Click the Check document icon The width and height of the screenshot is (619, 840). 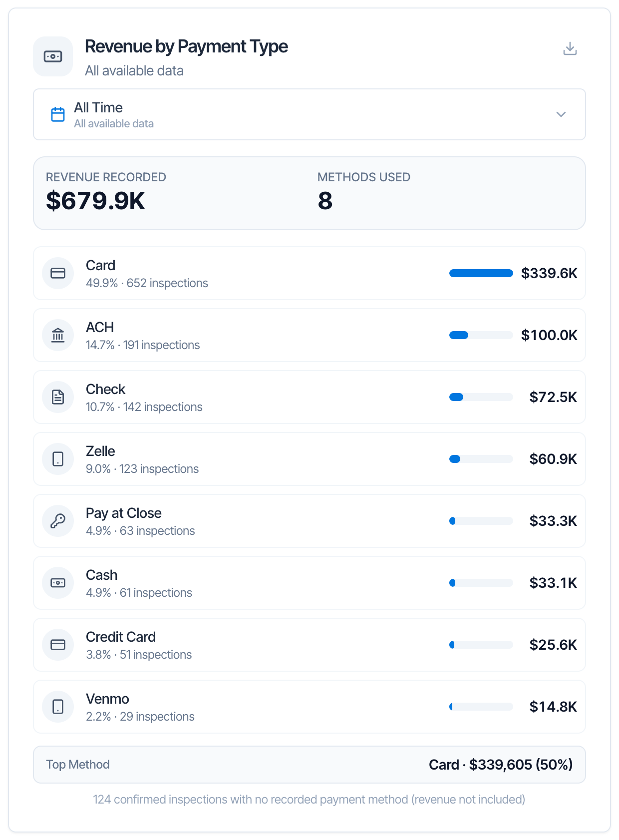point(58,397)
